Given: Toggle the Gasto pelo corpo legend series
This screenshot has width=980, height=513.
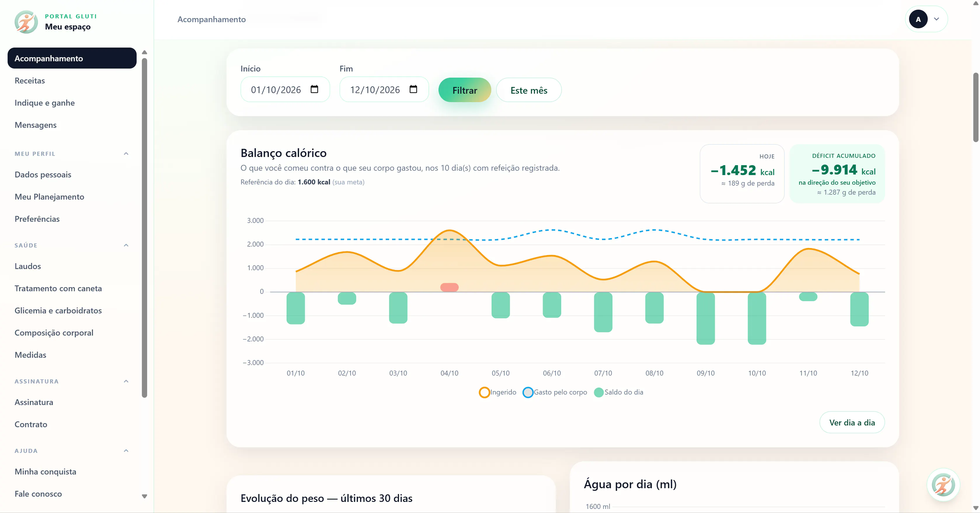Looking at the screenshot, I should tap(555, 392).
